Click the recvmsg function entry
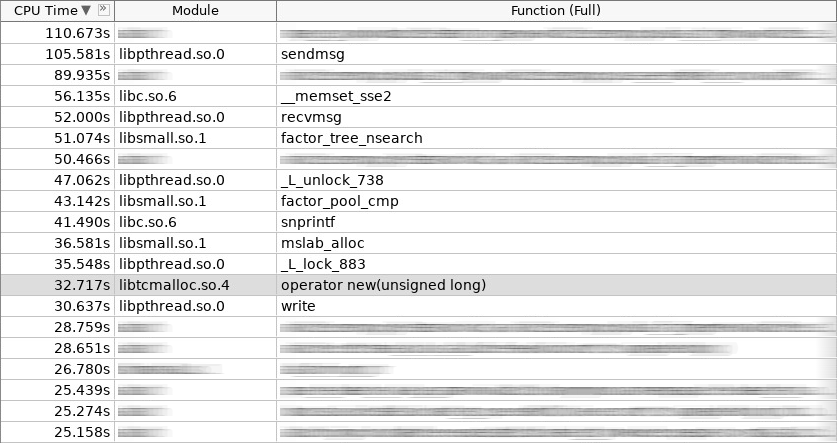Image resolution: width=837 pixels, height=443 pixels. tap(312, 117)
